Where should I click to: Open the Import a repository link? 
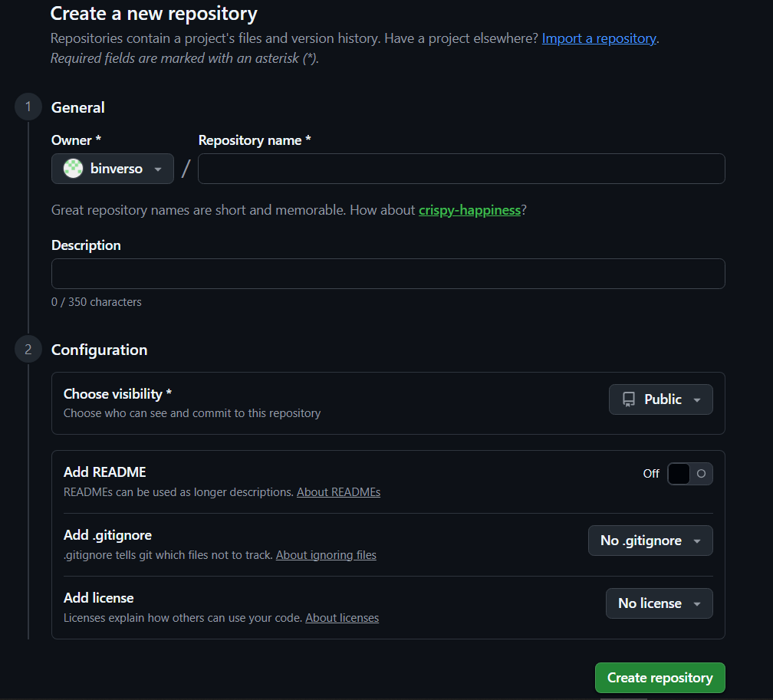(599, 38)
